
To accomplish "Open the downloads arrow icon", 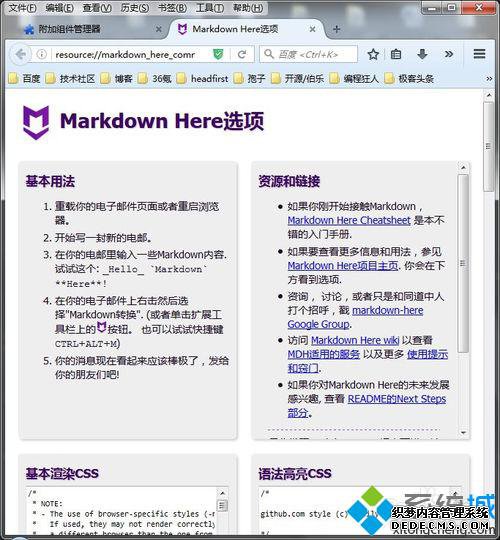I will click(422, 54).
